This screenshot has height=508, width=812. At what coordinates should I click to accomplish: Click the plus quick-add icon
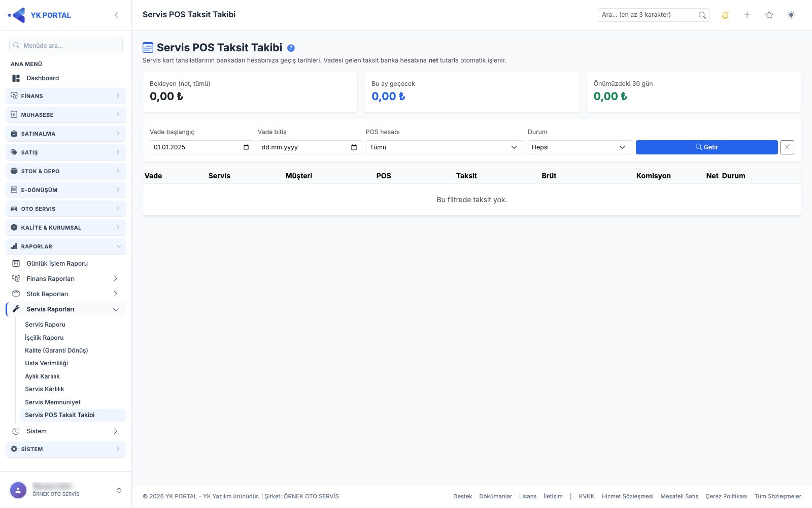click(x=747, y=15)
